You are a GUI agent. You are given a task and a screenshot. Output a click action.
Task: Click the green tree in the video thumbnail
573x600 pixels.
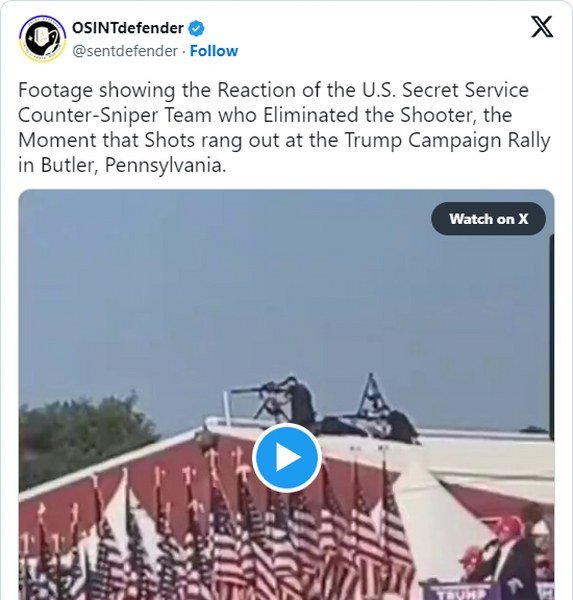pos(84,434)
